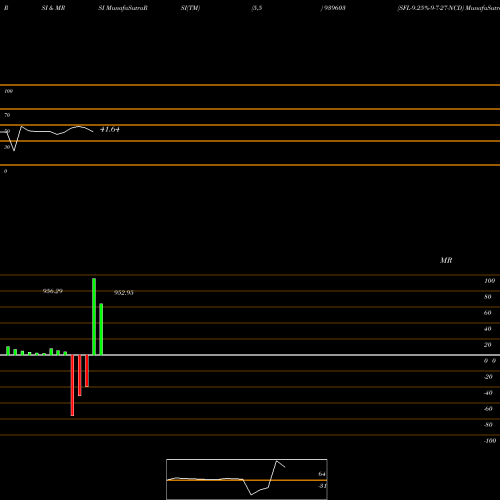Click the -31 value in the mini chart
This screenshot has height=500, width=500.
pyautogui.click(x=322, y=486)
